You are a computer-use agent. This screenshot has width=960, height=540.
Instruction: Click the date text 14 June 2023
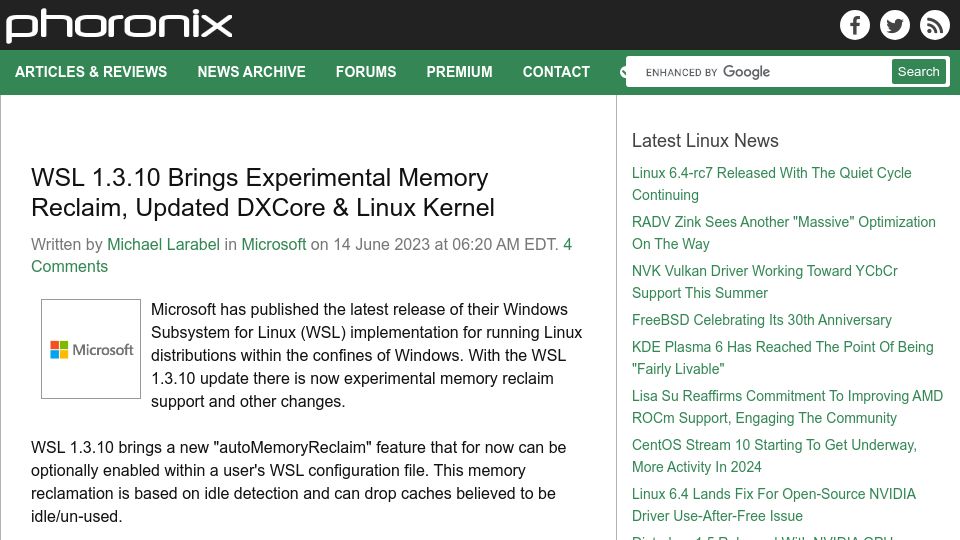pos(381,244)
